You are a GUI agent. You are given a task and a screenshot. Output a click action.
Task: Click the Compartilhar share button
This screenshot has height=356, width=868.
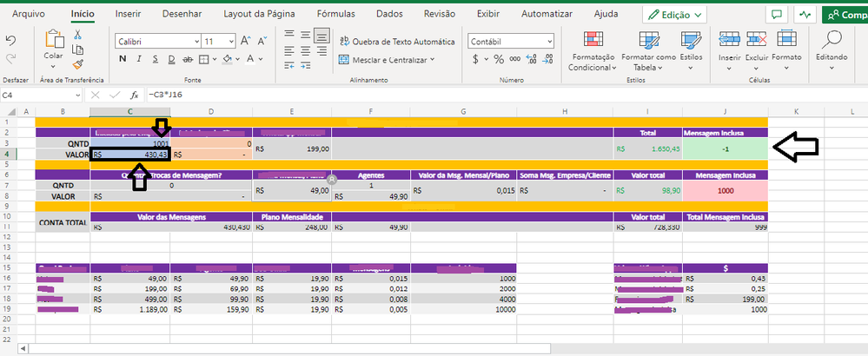(x=845, y=15)
